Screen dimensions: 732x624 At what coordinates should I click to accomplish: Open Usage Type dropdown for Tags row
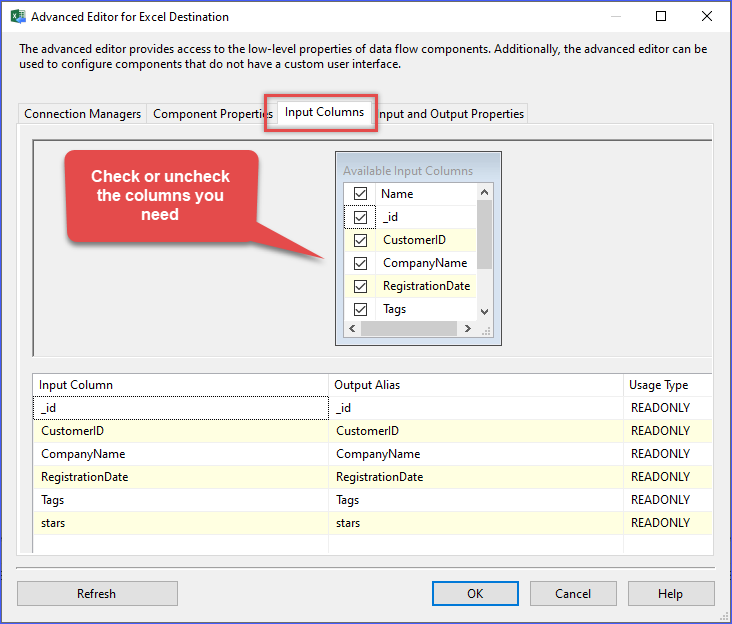(x=668, y=500)
